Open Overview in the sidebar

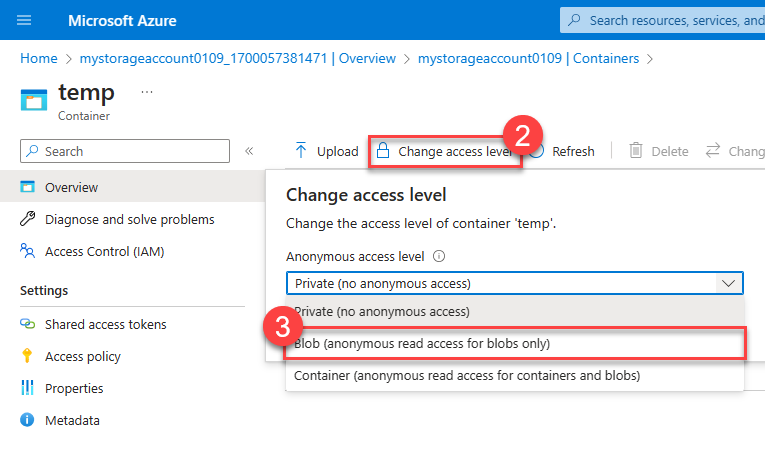point(71,187)
